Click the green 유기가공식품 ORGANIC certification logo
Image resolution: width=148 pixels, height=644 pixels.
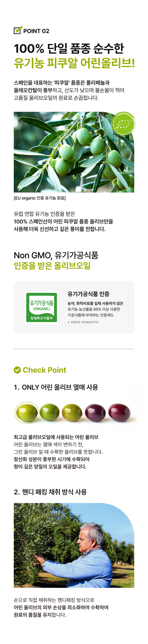42,307
